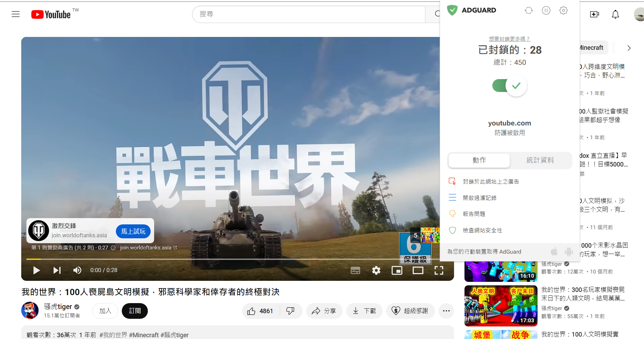The image size is (644, 339).
Task: Open AdGuard settings gear
Action: click(x=563, y=10)
